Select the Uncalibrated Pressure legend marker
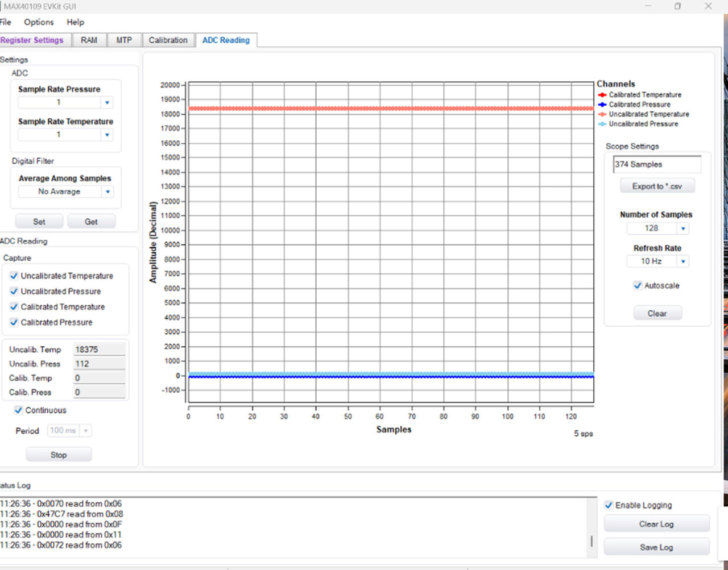The height and width of the screenshot is (570, 728). point(602,124)
